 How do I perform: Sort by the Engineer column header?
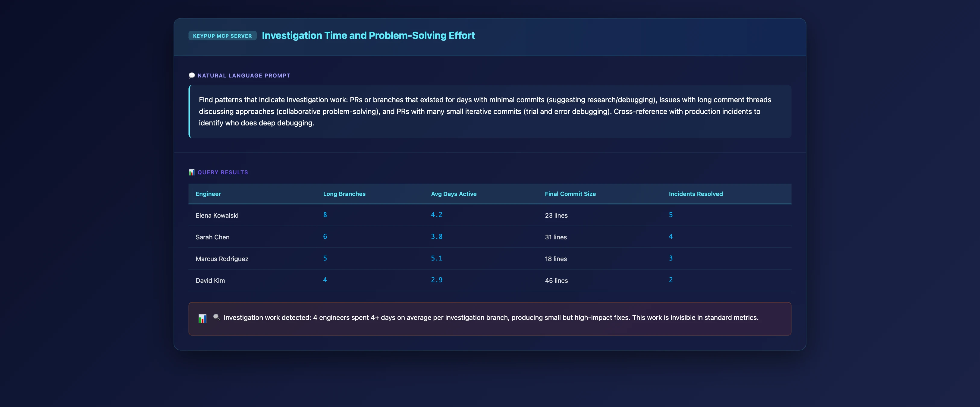coord(208,194)
